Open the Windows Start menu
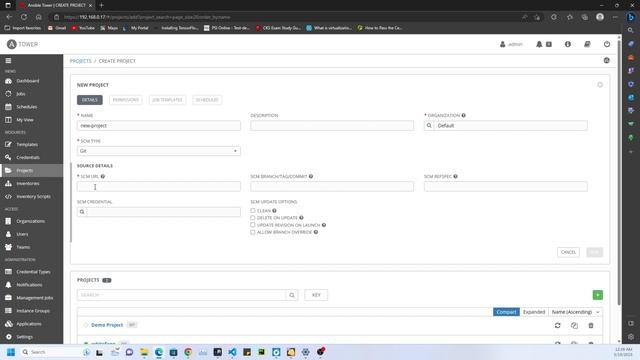 click(11, 352)
